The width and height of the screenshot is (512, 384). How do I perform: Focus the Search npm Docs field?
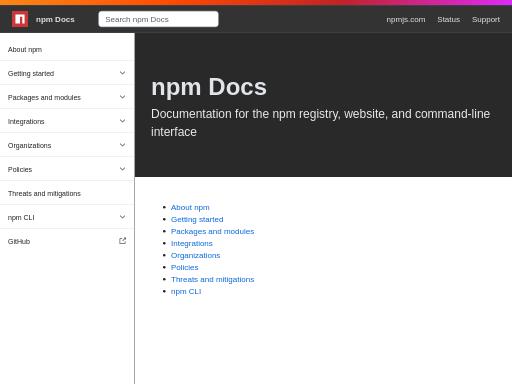pyautogui.click(x=158, y=19)
